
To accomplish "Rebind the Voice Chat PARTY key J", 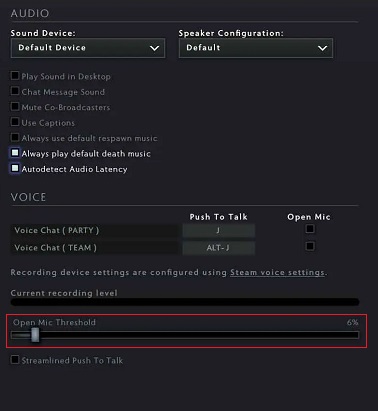I will click(219, 230).
